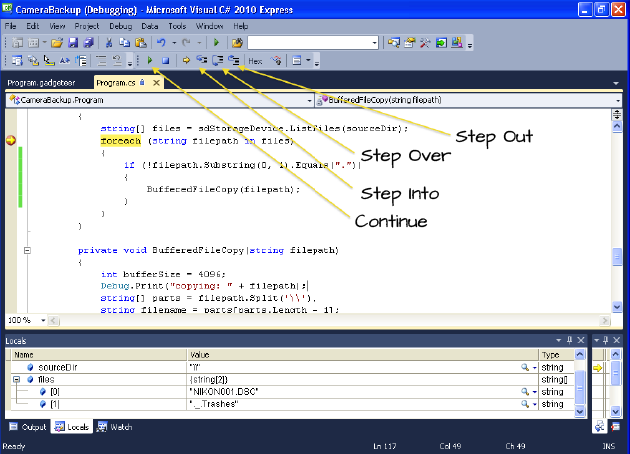This screenshot has width=630, height=454.
Task: Collapse the files node in Locals
Action: (x=16, y=379)
